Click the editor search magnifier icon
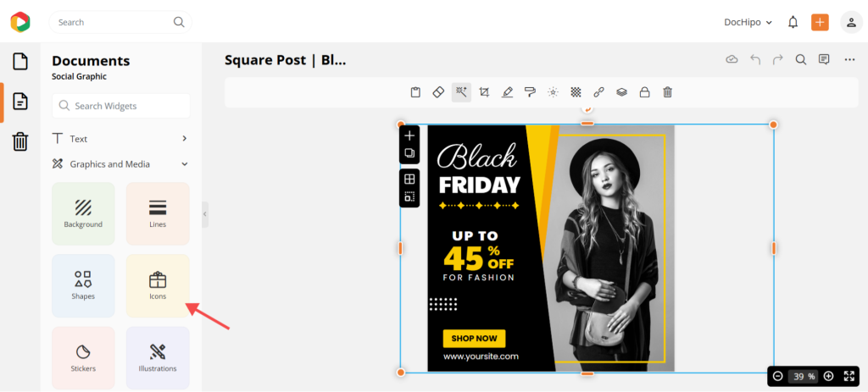Image resolution: width=868 pixels, height=392 pixels. (x=800, y=60)
